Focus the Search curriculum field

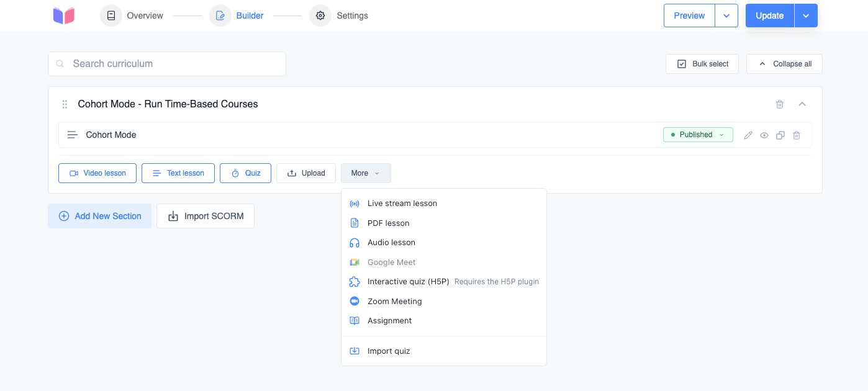click(x=167, y=64)
